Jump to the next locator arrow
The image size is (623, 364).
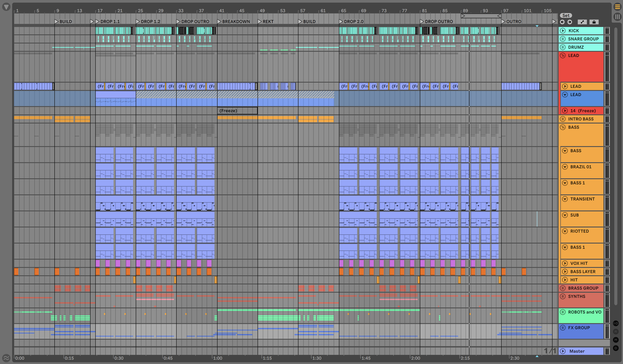pyautogui.click(x=570, y=22)
